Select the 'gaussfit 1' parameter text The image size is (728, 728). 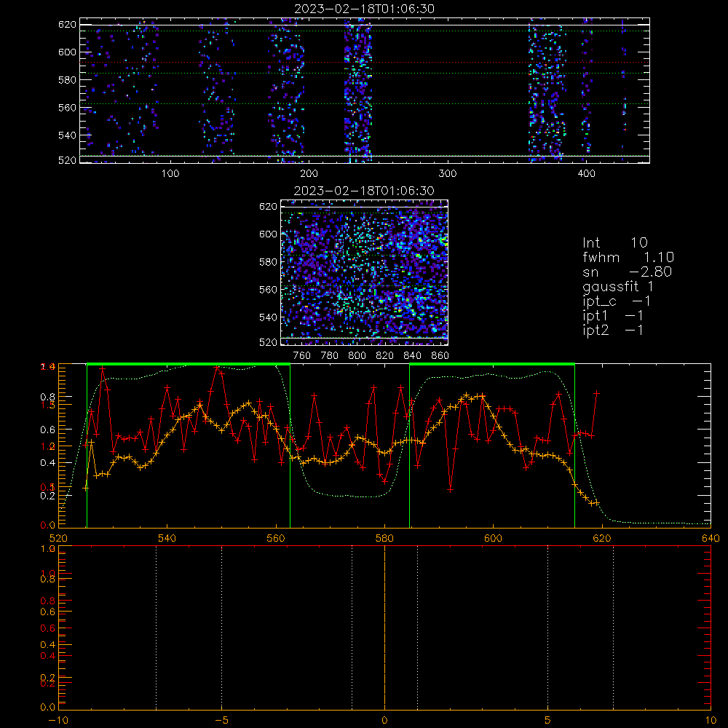point(618,287)
